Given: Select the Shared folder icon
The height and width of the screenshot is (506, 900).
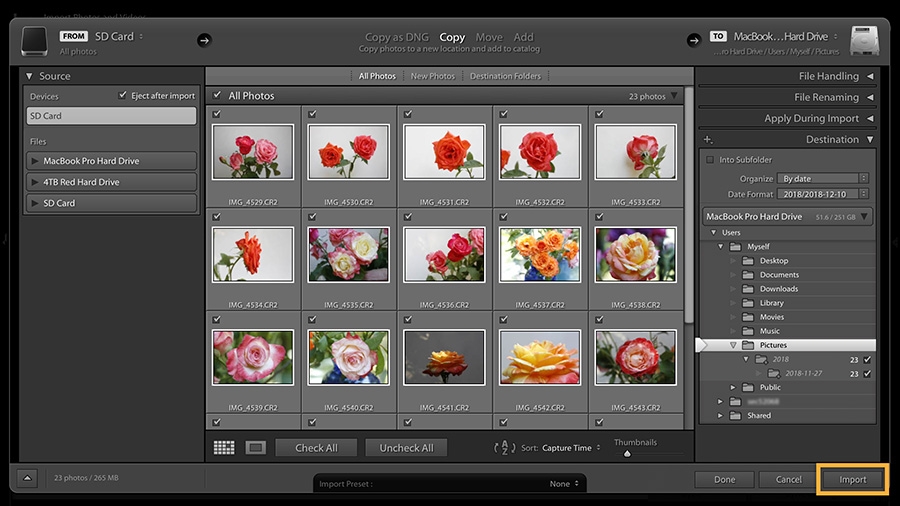Looking at the screenshot, I should click(x=735, y=415).
